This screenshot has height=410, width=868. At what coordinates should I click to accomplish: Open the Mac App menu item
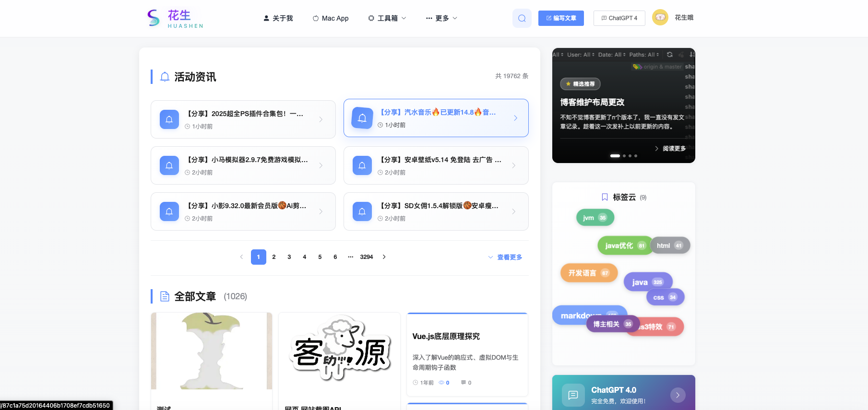coord(331,18)
